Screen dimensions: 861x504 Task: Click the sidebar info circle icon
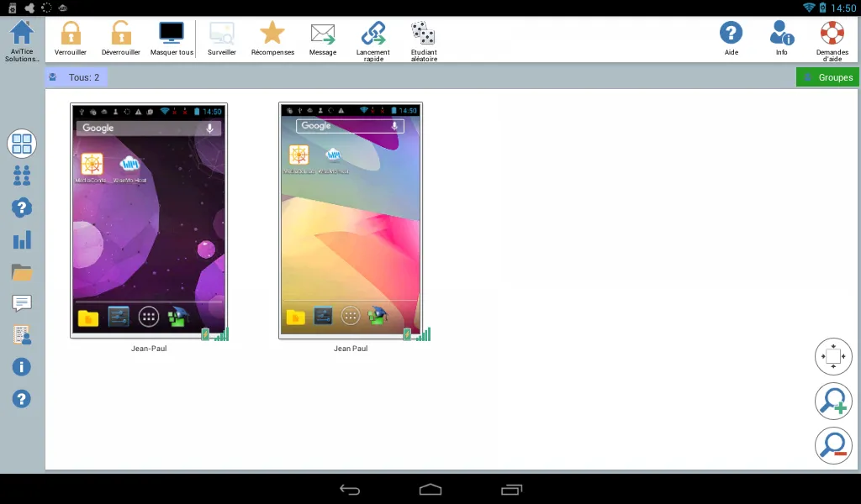[21, 367]
